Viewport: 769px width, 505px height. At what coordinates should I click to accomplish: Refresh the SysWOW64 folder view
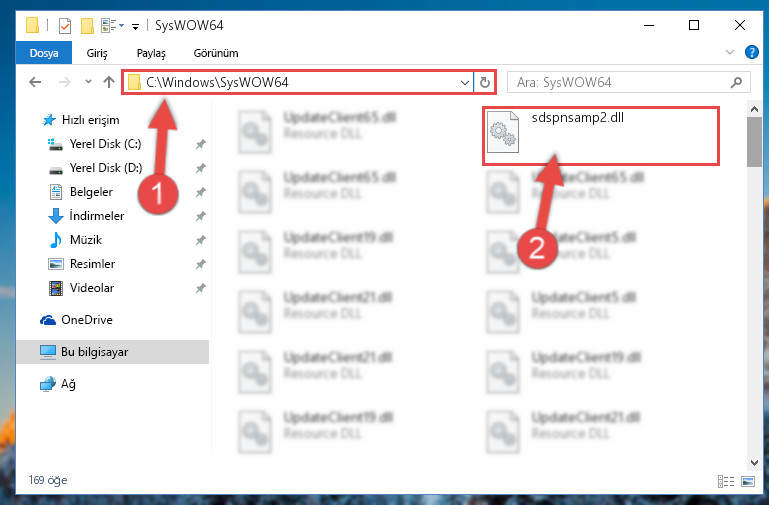point(485,82)
